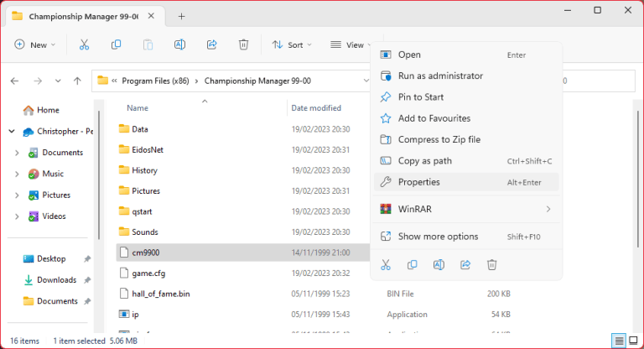This screenshot has height=349, width=644.
Task: Click the Share icon in the toolbar
Action: (211, 44)
